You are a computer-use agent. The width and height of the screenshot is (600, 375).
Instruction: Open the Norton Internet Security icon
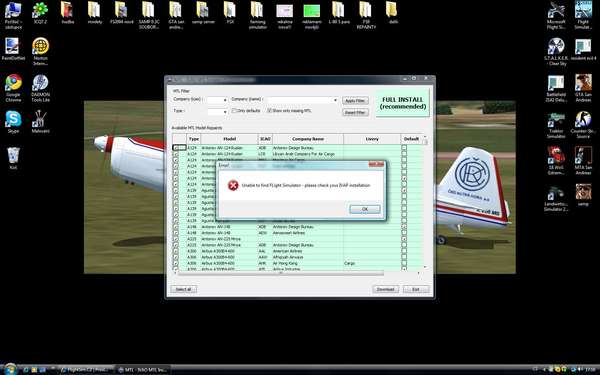click(x=40, y=52)
